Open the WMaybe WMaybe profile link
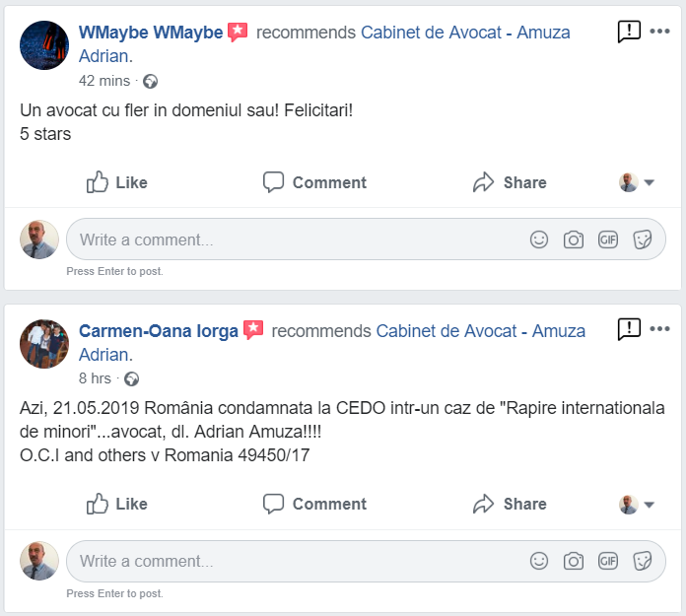 click(150, 33)
